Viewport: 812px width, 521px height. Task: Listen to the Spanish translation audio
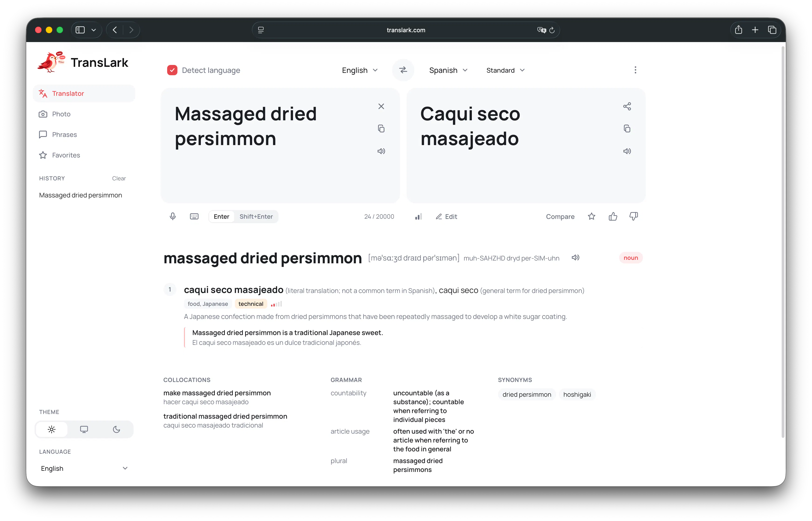point(627,151)
